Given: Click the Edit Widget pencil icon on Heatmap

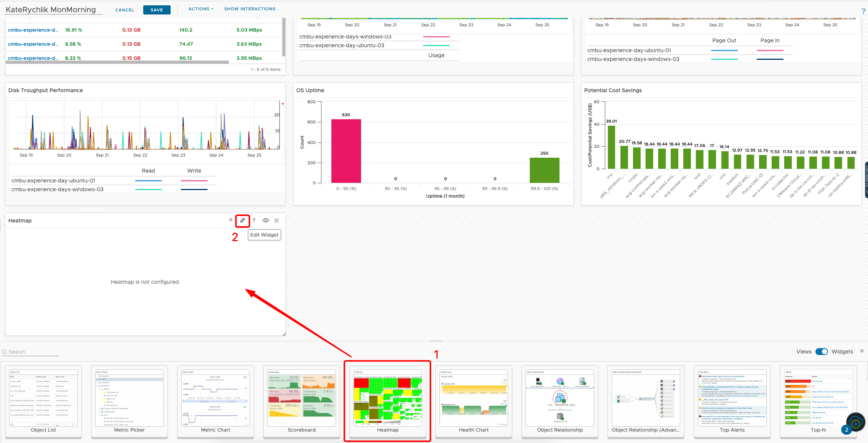Looking at the screenshot, I should click(x=242, y=220).
